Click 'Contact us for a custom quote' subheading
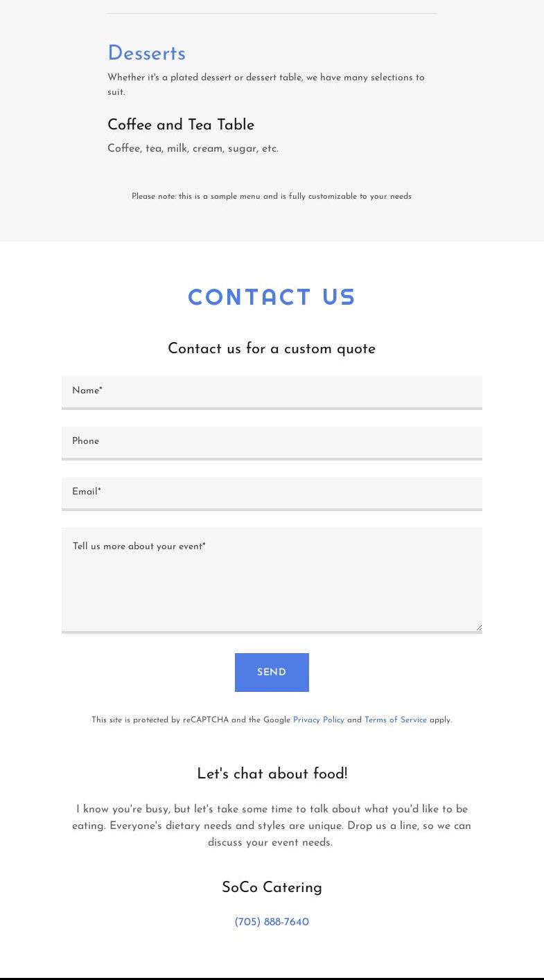This screenshot has width=544, height=980. coord(272,348)
